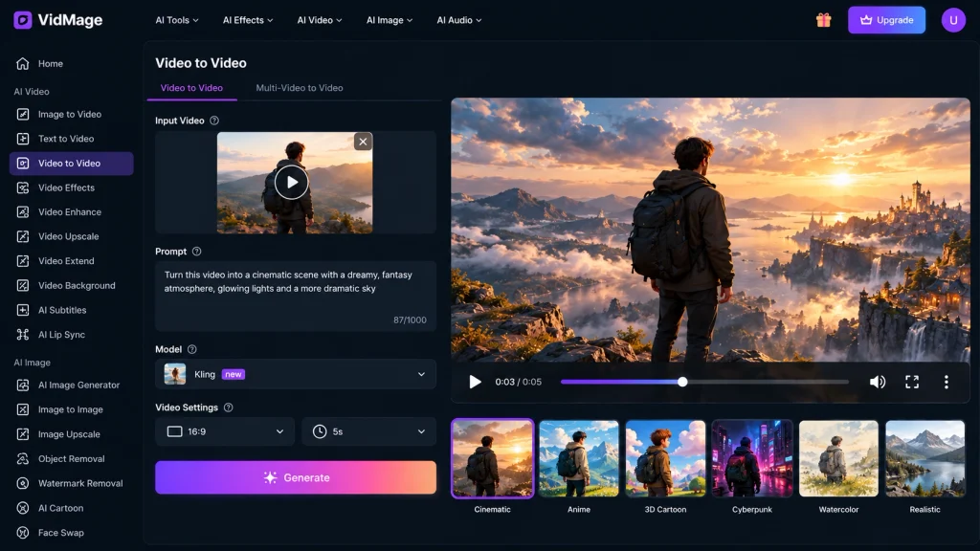Mute the output video volume
980x551 pixels.
click(878, 382)
